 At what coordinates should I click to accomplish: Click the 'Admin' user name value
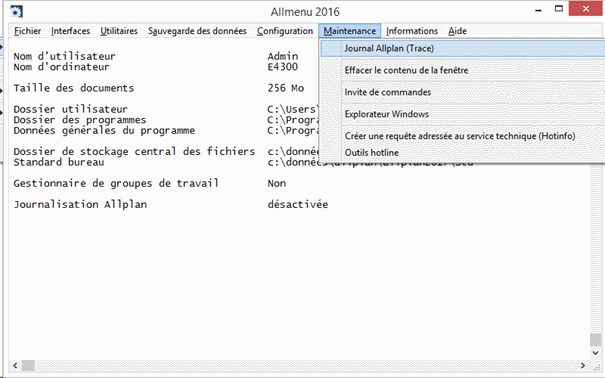pyautogui.click(x=283, y=56)
